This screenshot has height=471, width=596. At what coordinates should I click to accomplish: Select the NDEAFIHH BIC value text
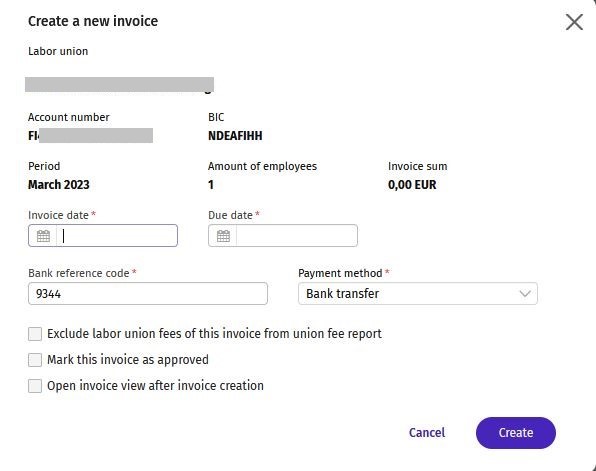pyautogui.click(x=235, y=136)
